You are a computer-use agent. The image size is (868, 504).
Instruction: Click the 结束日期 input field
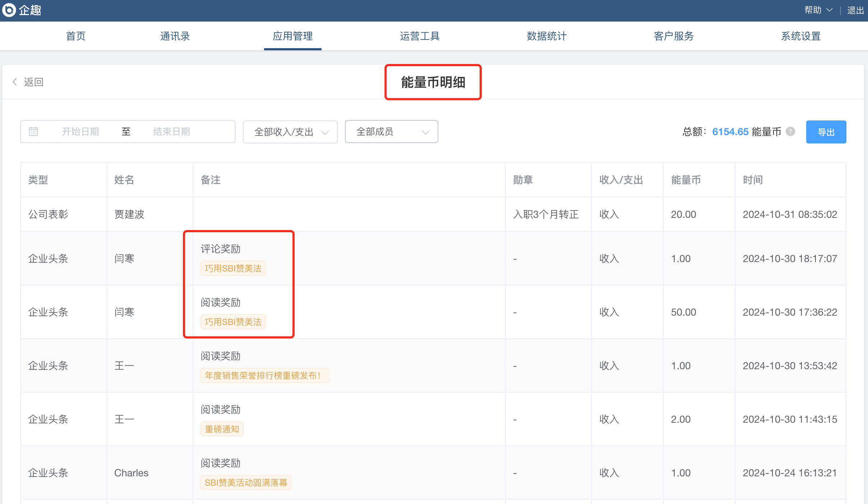pos(172,132)
